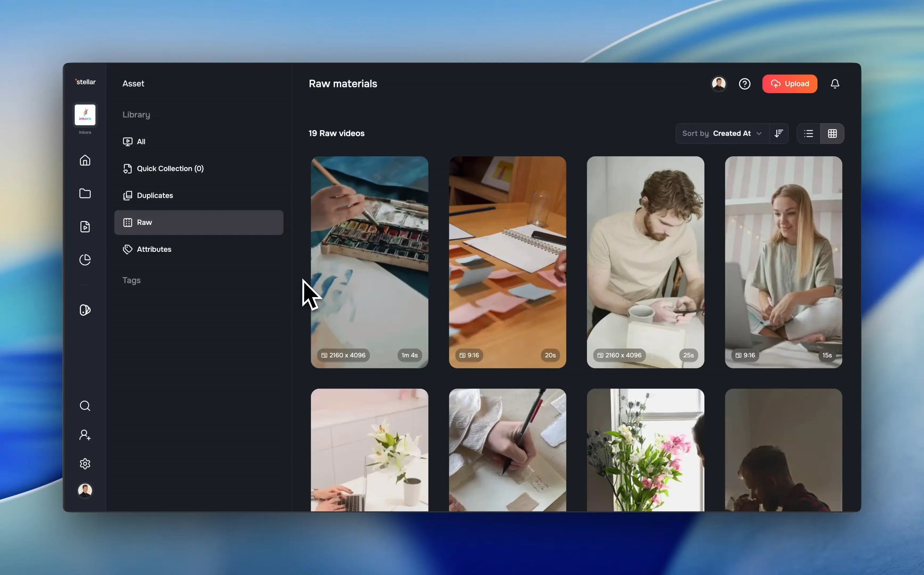The width and height of the screenshot is (924, 575).
Task: Open the sticky notes video thumbnail
Action: click(508, 262)
